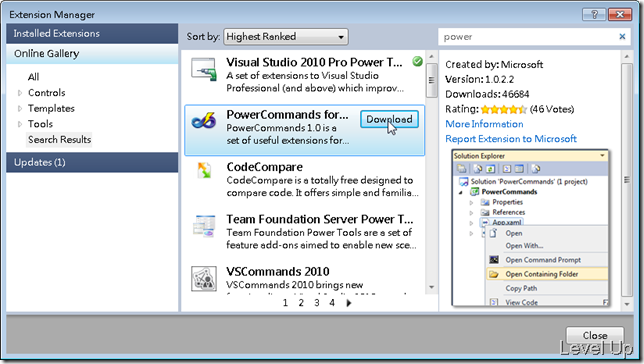Click the PowerCommands Solution Explorer preview screenshot
The width and height of the screenshot is (644, 364).
click(530, 228)
